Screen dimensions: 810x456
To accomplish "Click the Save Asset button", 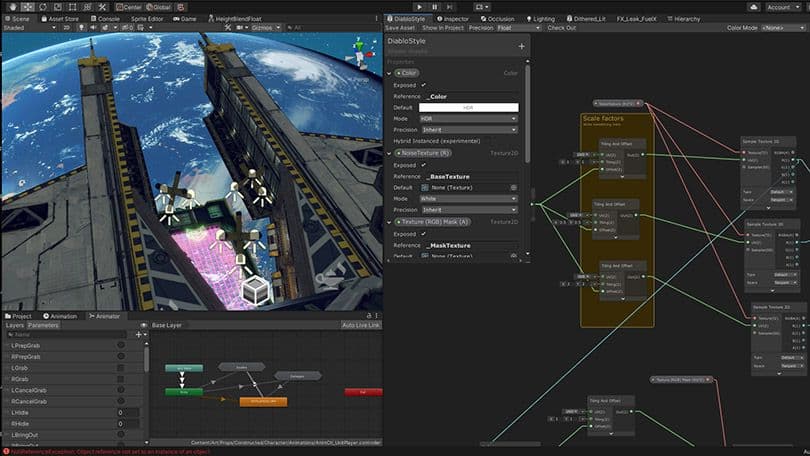I will [400, 28].
